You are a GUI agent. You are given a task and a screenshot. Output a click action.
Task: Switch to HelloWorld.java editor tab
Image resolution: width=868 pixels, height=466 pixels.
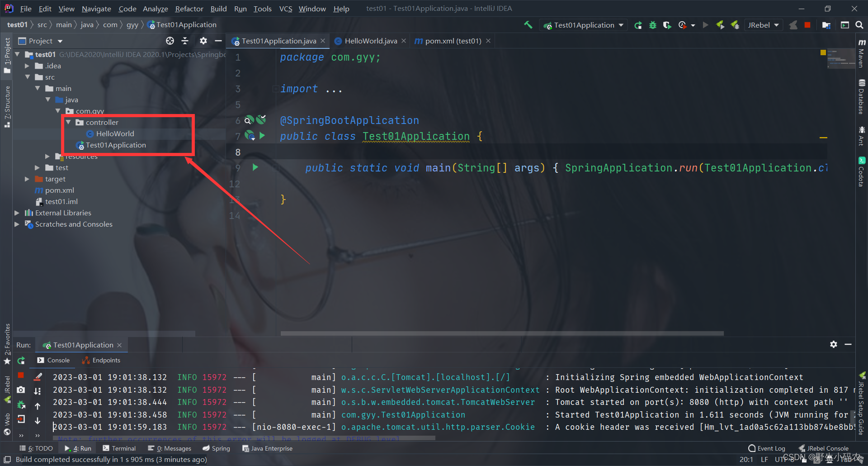[370, 41]
